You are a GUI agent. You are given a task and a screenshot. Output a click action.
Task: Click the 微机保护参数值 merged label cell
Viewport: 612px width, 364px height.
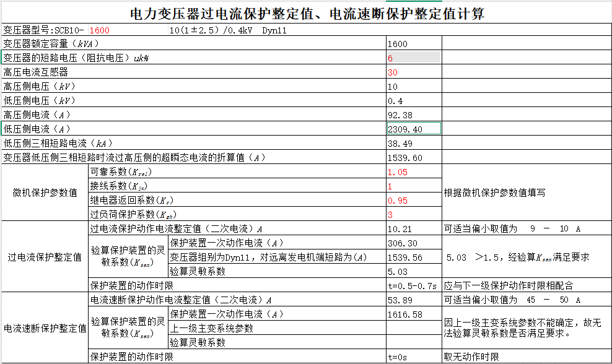point(45,193)
